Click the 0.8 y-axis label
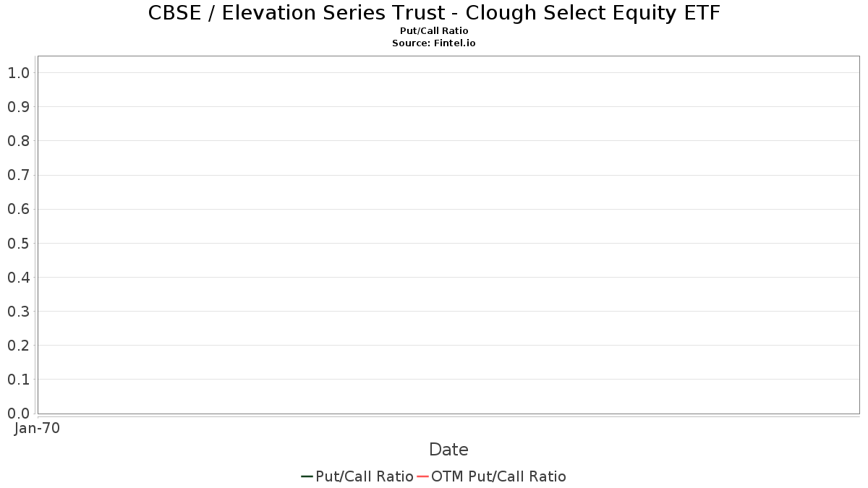 coord(18,141)
